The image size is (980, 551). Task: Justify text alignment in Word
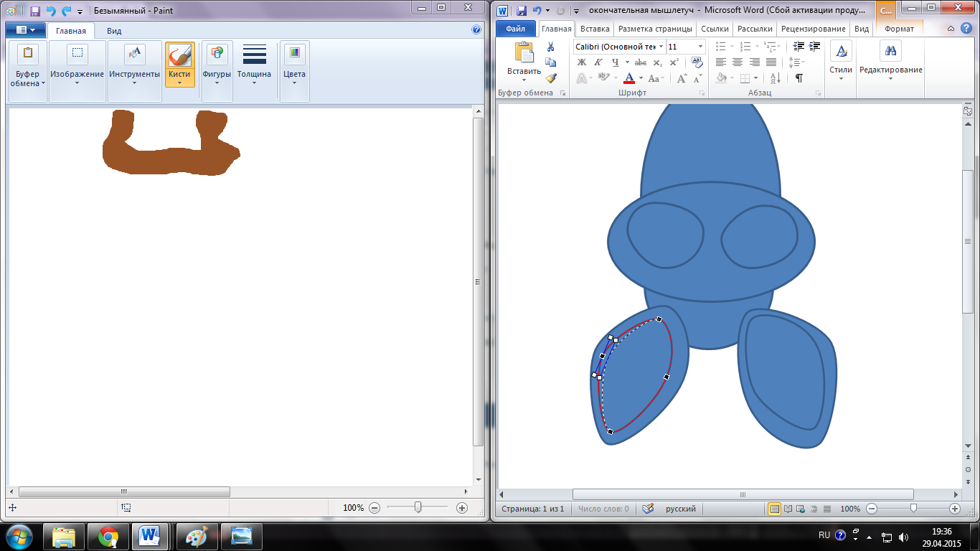pyautogui.click(x=771, y=62)
